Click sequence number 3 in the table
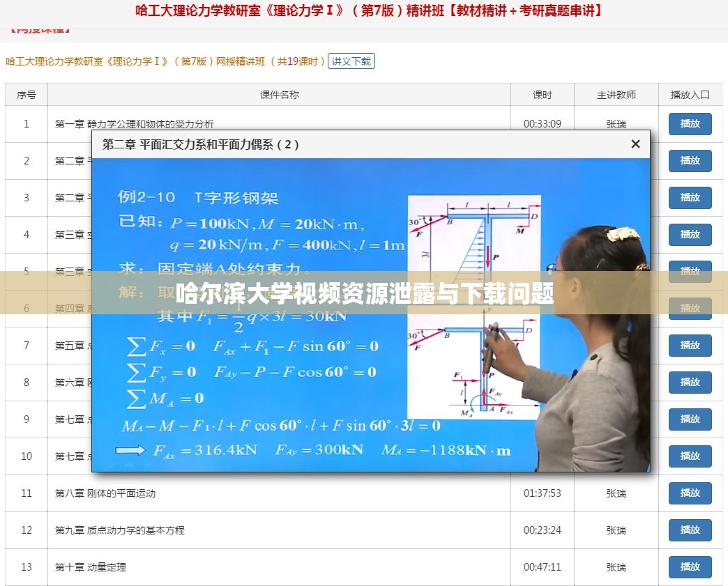The image size is (728, 586). tap(26, 198)
